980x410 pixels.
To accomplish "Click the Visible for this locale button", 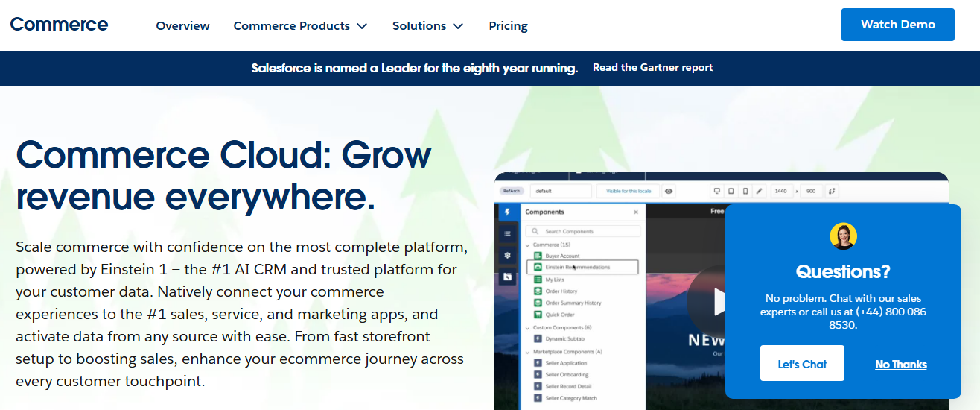I will click(x=629, y=191).
